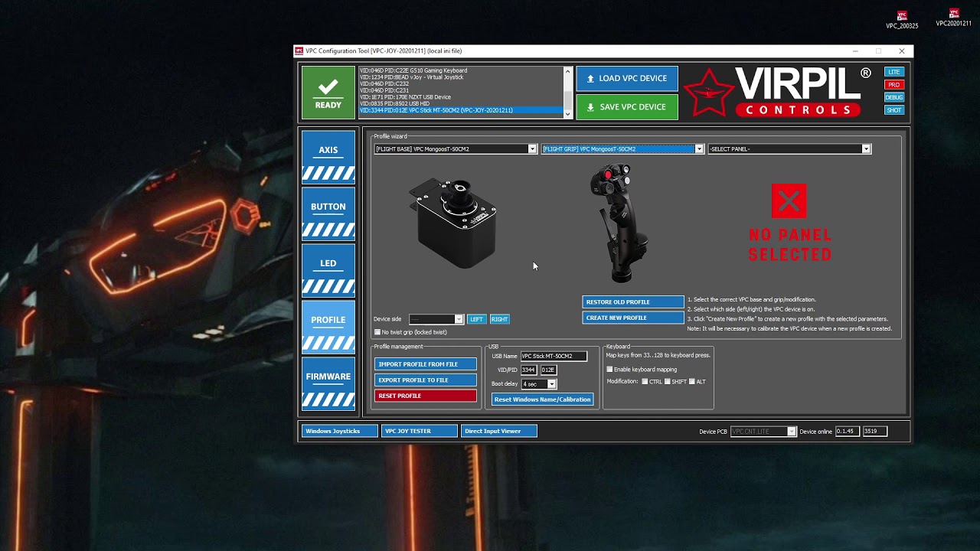Click Import Profile From File
This screenshot has width=980, height=551.
pos(426,364)
